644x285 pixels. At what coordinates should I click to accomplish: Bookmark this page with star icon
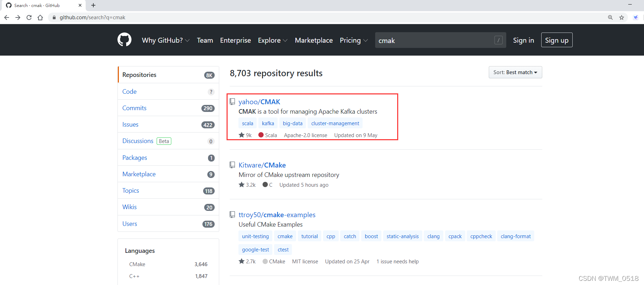coord(622,17)
